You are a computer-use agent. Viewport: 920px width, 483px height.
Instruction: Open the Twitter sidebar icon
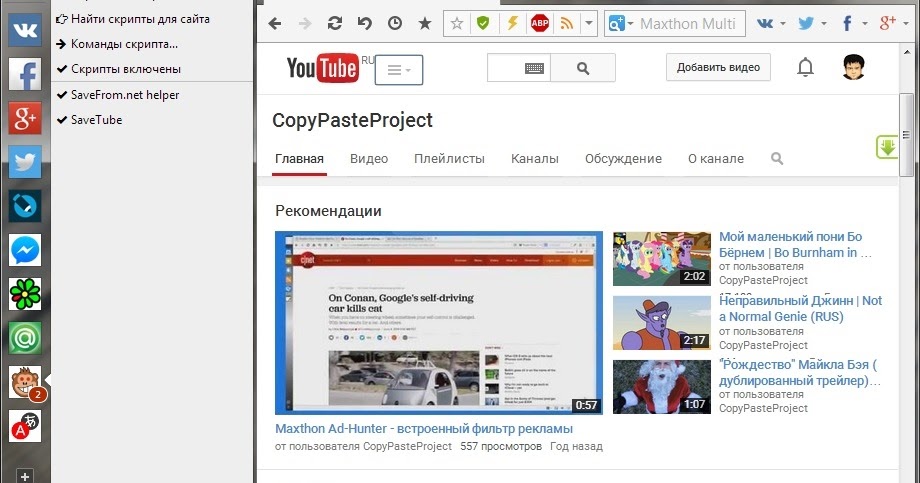click(25, 161)
